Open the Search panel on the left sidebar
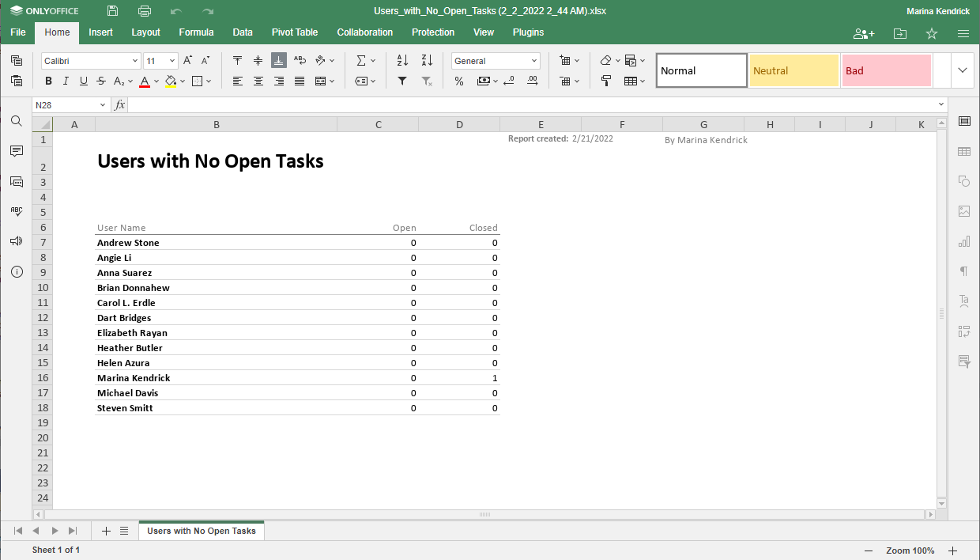Screen dimensions: 980x560 click(x=16, y=121)
